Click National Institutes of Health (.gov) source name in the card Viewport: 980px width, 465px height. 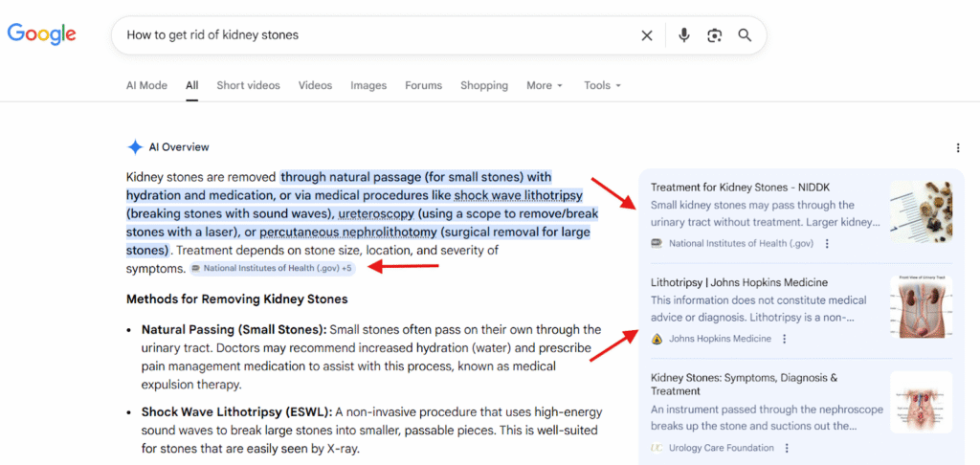coord(742,244)
